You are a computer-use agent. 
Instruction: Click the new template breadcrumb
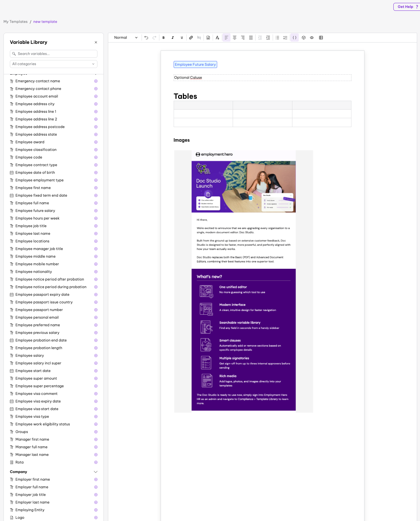pyautogui.click(x=45, y=22)
